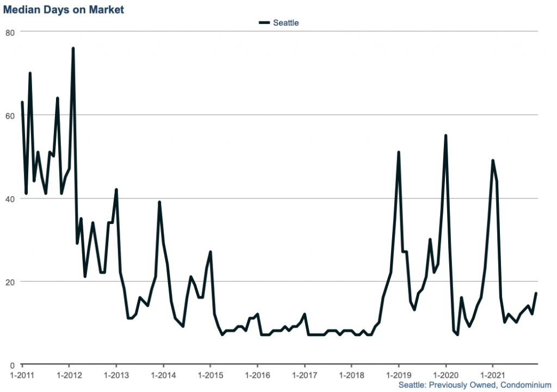Toggle the Seattle series legend label
This screenshot has height=392, width=557.
tap(286, 23)
